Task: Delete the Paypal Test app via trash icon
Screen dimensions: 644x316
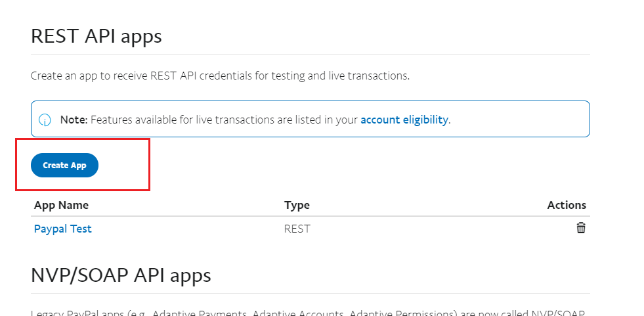Action: pos(580,228)
